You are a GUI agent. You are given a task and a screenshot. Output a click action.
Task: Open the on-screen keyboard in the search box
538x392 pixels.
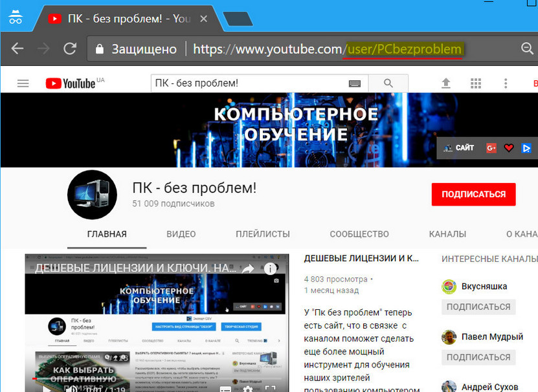(354, 83)
